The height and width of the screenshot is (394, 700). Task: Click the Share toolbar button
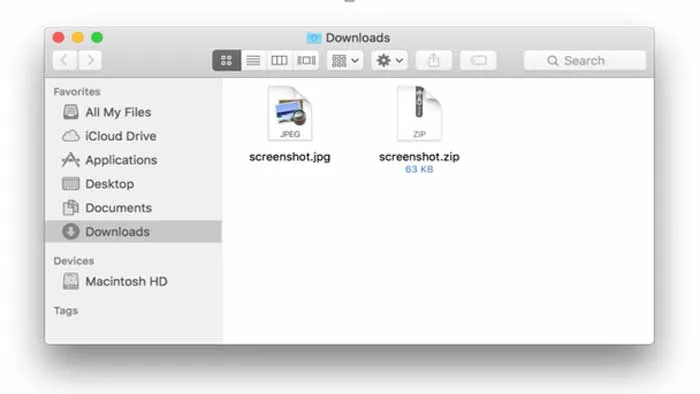click(433, 60)
